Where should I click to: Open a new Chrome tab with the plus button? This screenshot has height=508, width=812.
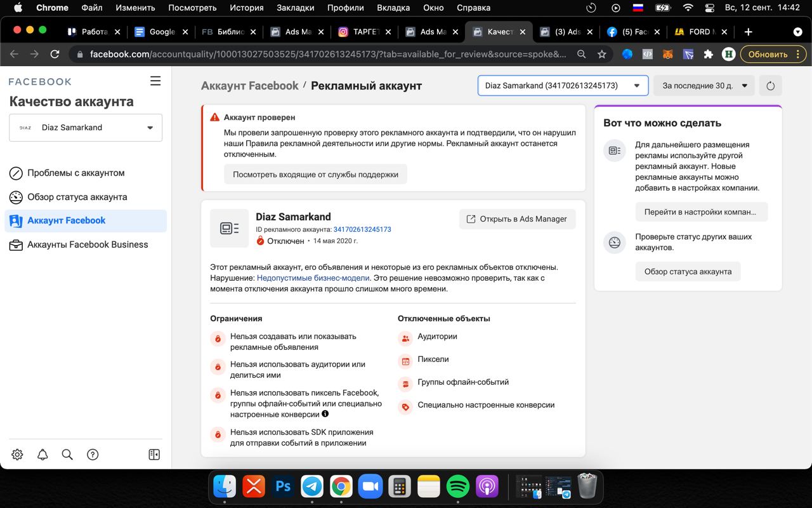[749, 32]
